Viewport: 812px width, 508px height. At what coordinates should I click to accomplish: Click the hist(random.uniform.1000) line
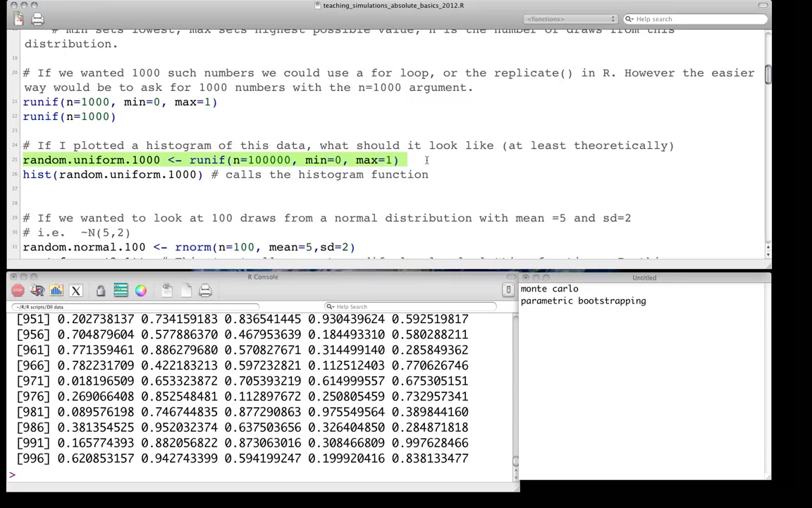click(226, 175)
